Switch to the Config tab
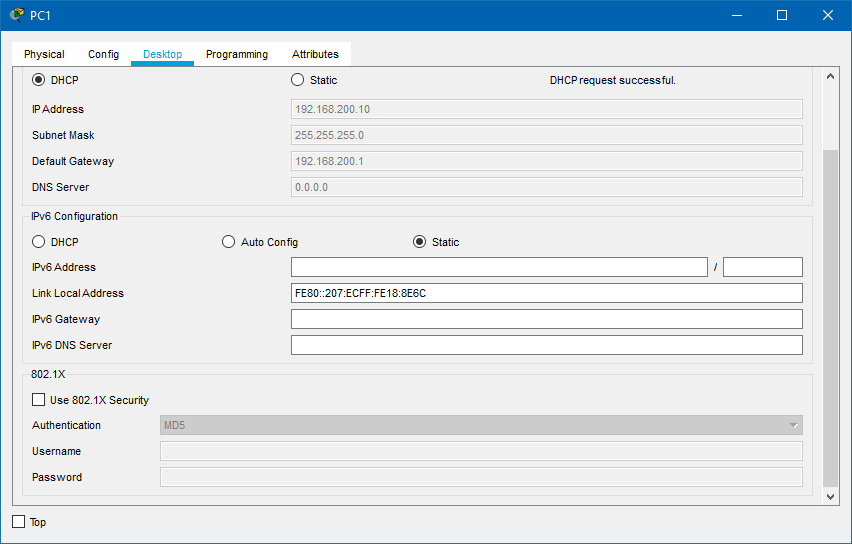 [103, 54]
